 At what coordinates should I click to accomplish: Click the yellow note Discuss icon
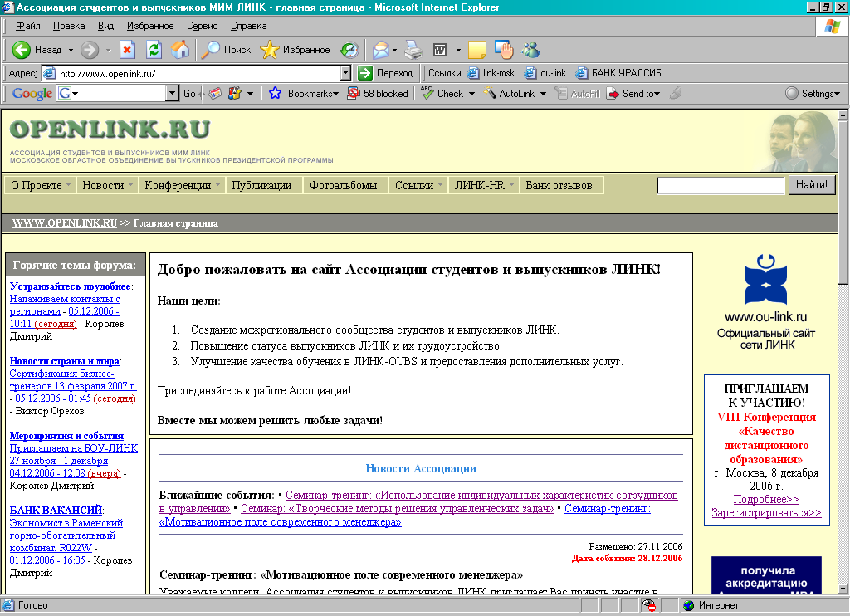pyautogui.click(x=476, y=50)
